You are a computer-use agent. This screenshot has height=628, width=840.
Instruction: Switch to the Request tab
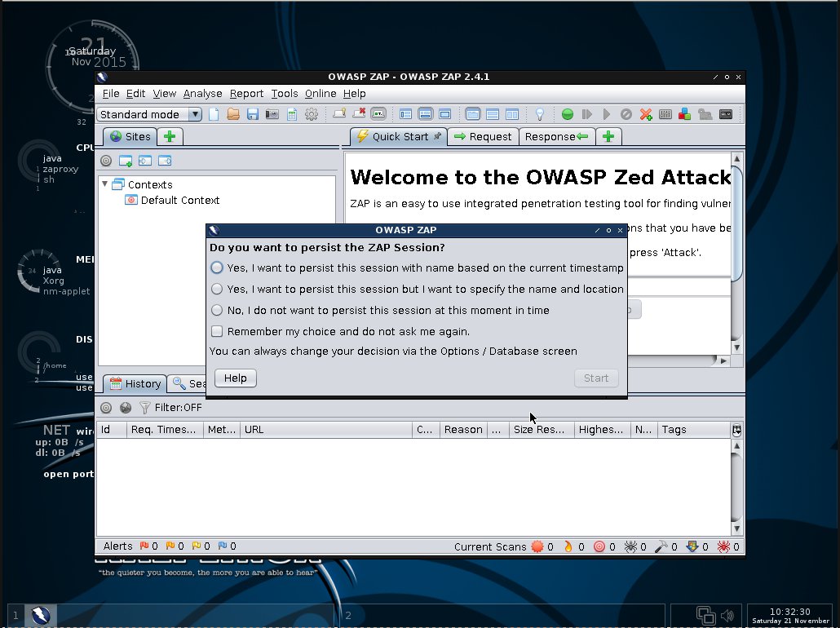click(483, 137)
